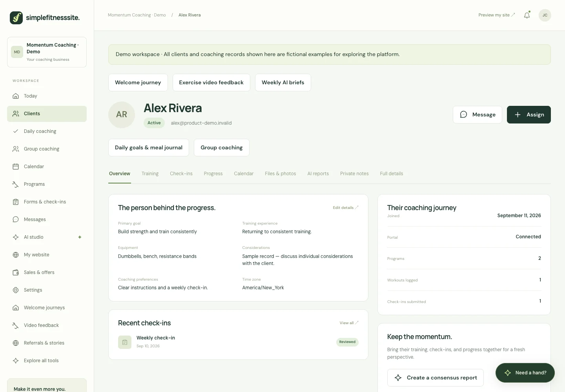Open Exercise video feedback button

tap(211, 83)
